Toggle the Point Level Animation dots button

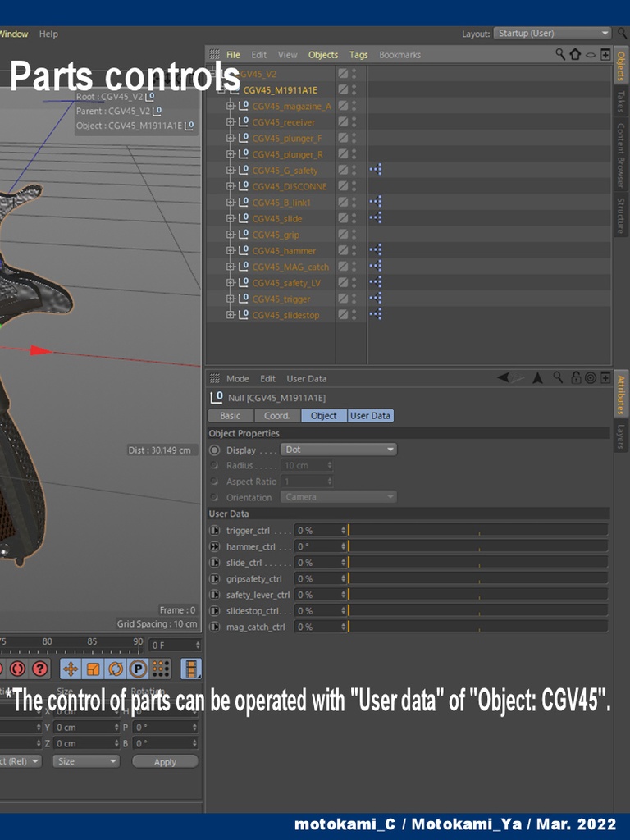[x=161, y=669]
